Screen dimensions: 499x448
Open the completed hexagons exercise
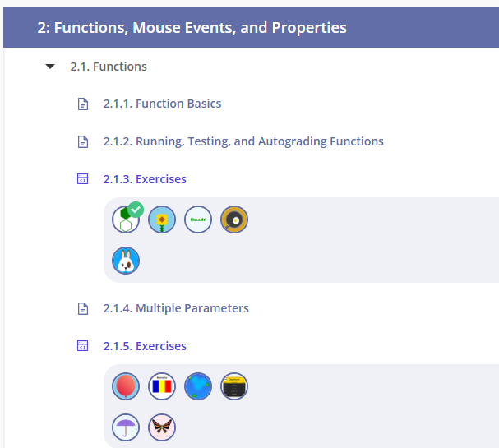click(x=126, y=219)
